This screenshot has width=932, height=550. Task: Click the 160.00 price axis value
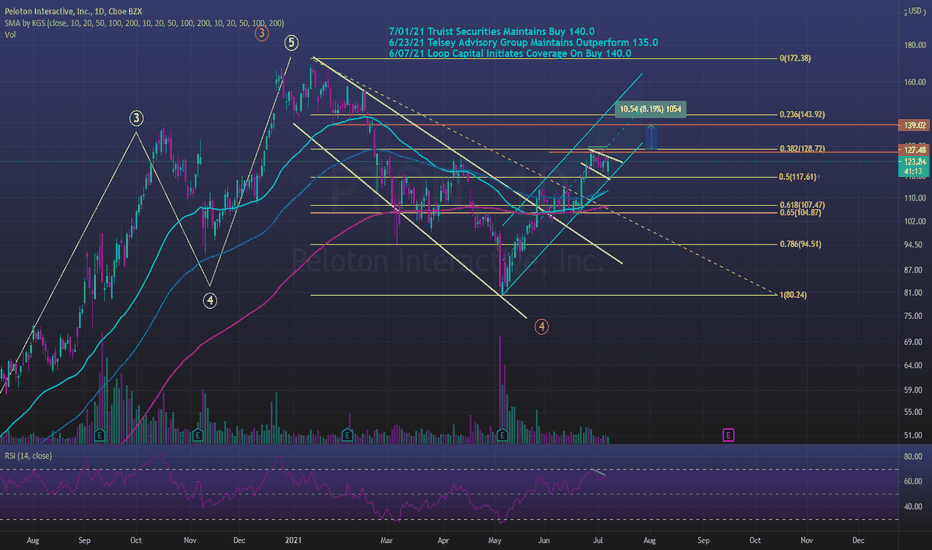(915, 83)
